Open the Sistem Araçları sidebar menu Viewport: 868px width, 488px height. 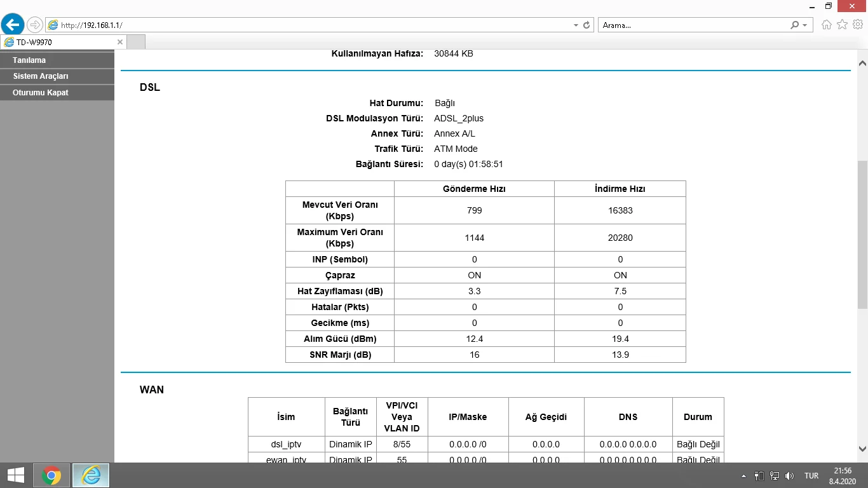[x=57, y=76]
